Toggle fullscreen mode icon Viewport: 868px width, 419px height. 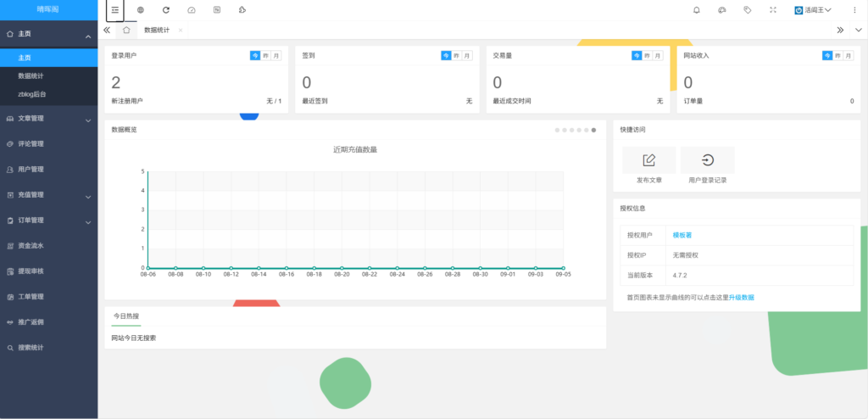[x=773, y=10]
